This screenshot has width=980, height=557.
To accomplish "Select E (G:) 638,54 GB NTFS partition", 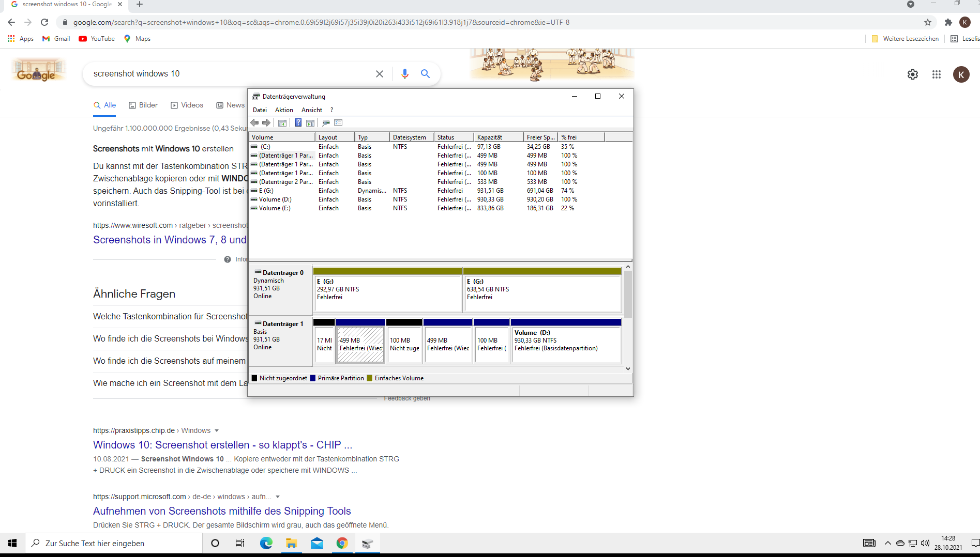I will [x=542, y=289].
